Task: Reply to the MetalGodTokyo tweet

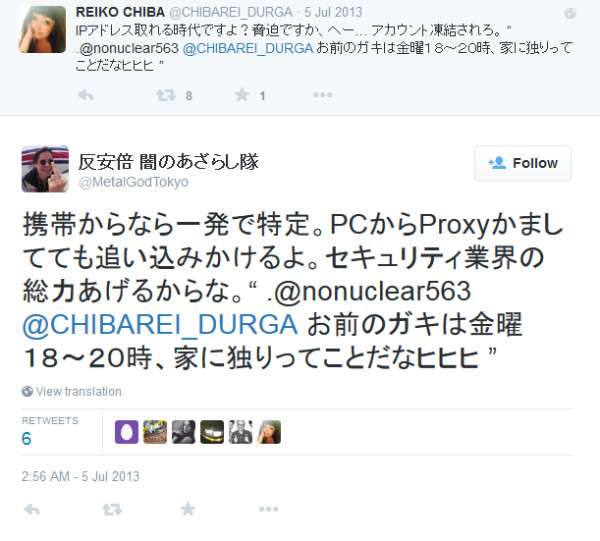Action: click(31, 509)
